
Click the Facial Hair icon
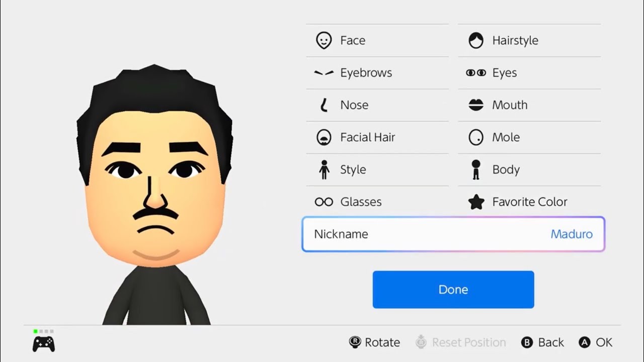[x=324, y=137]
